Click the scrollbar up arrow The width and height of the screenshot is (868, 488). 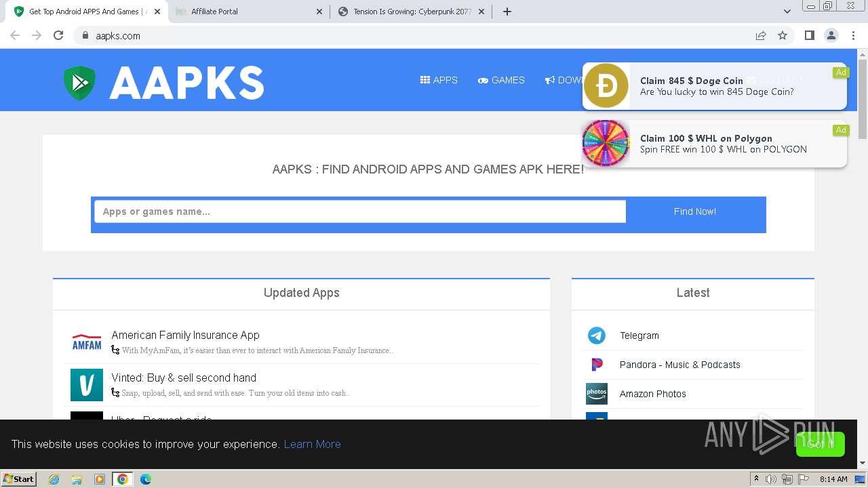[862, 54]
